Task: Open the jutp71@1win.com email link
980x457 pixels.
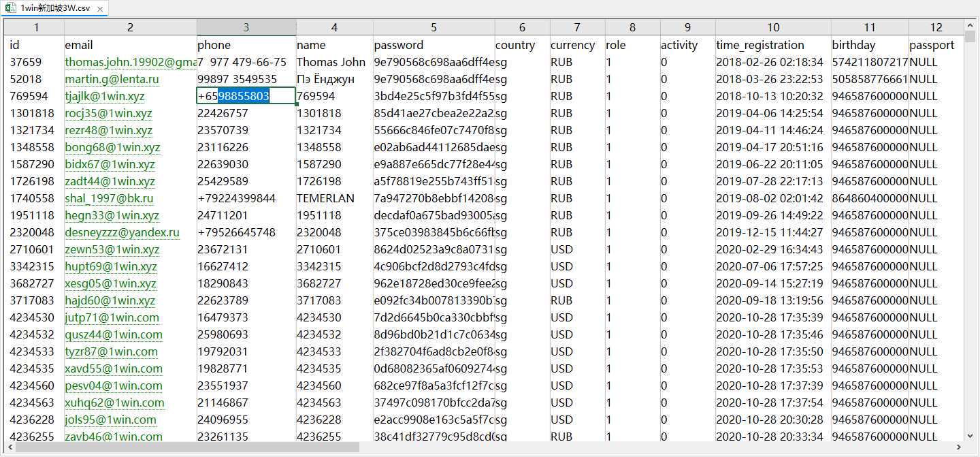Action: coord(112,317)
